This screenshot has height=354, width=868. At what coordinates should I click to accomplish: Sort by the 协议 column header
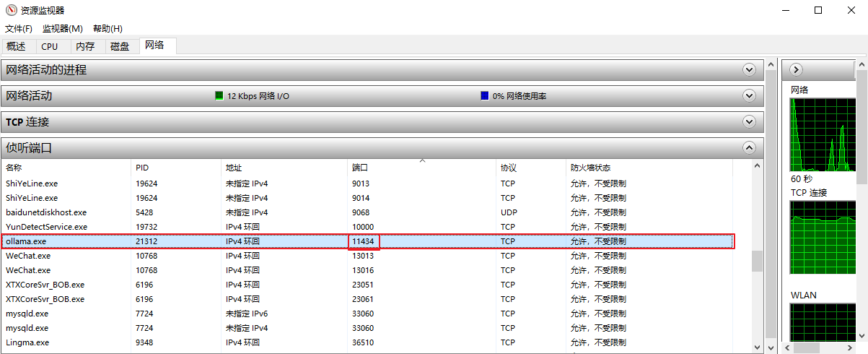click(531, 168)
